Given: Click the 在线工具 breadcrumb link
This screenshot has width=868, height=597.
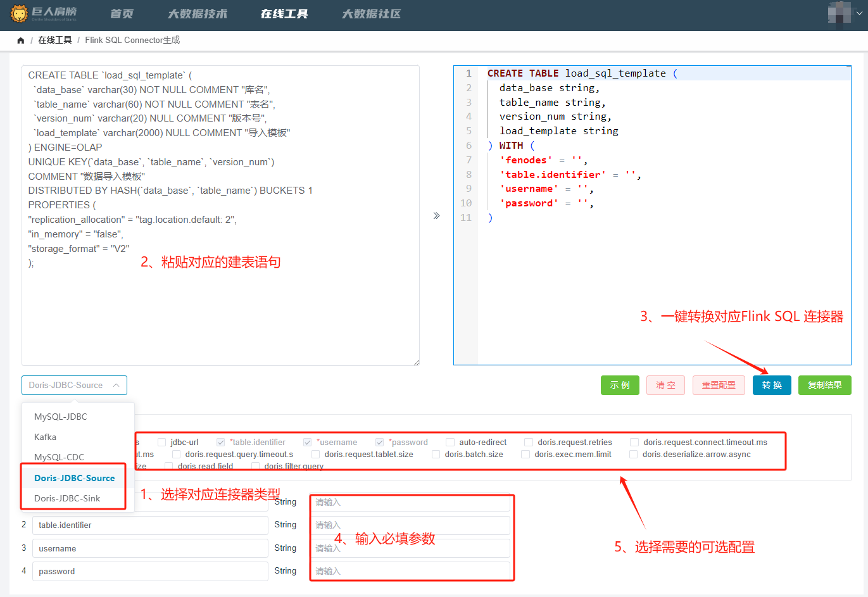Looking at the screenshot, I should 55,40.
